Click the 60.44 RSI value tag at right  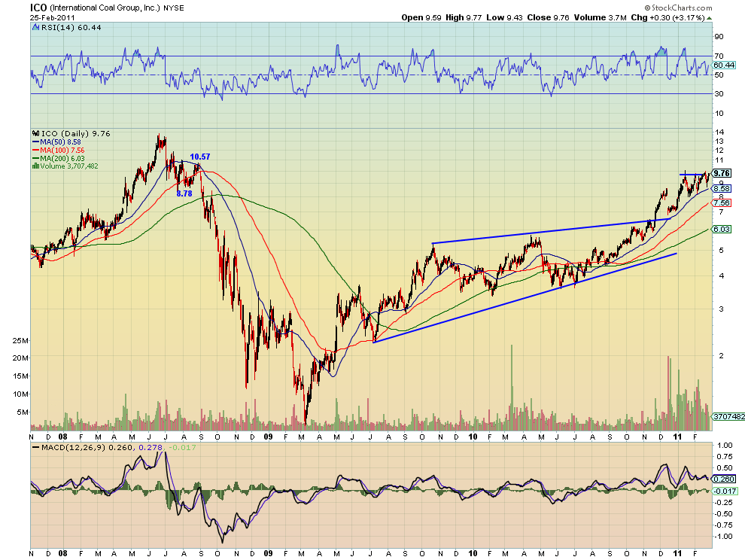724,65
